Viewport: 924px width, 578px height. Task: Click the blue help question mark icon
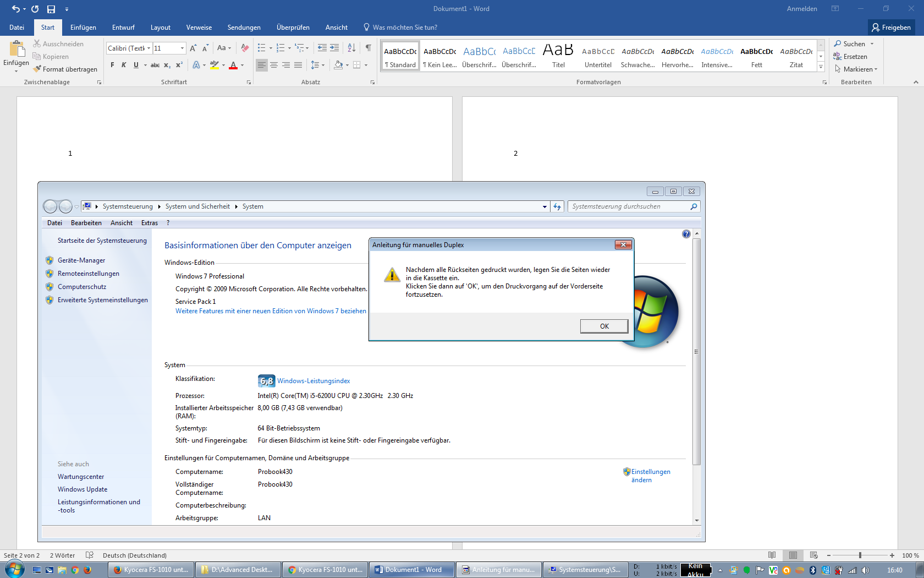(x=686, y=234)
